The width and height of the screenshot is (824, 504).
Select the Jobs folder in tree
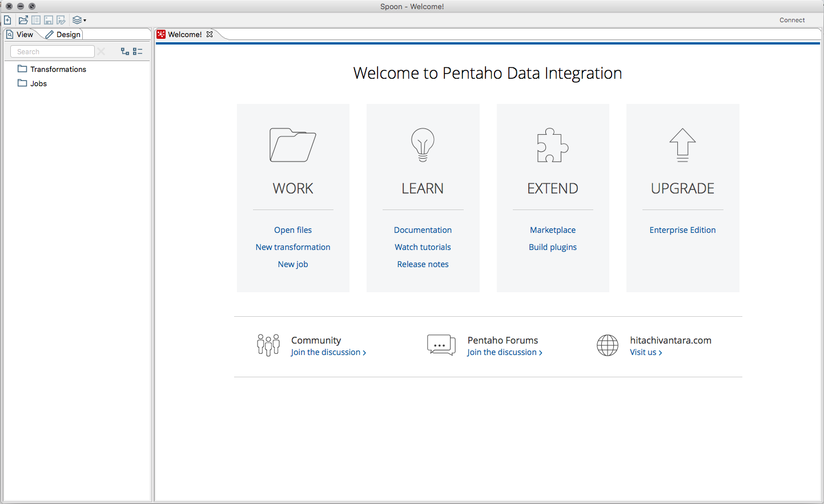click(x=33, y=83)
